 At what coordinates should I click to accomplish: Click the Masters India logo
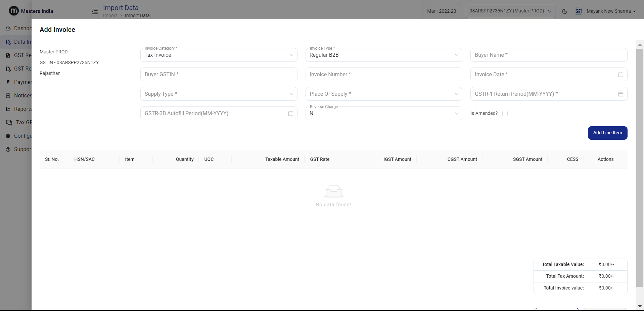click(14, 11)
